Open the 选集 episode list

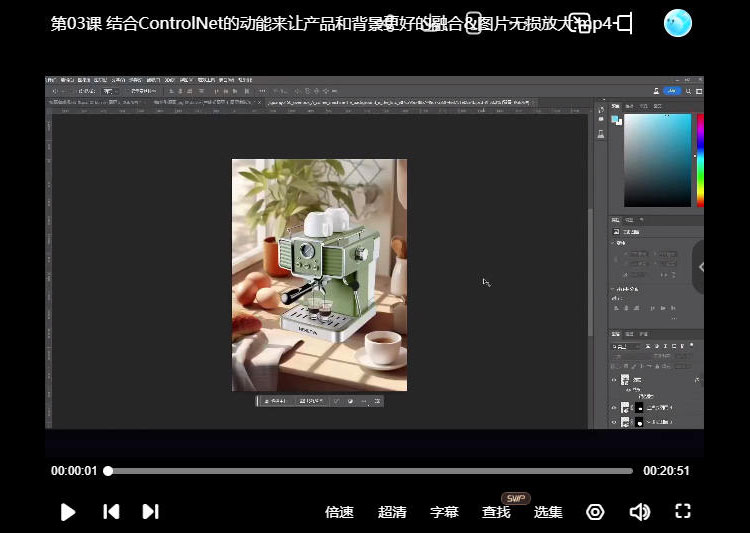[x=548, y=512]
